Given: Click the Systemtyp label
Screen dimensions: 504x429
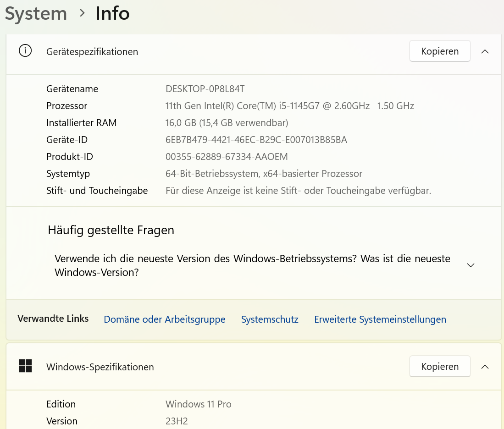Looking at the screenshot, I should click(68, 174).
